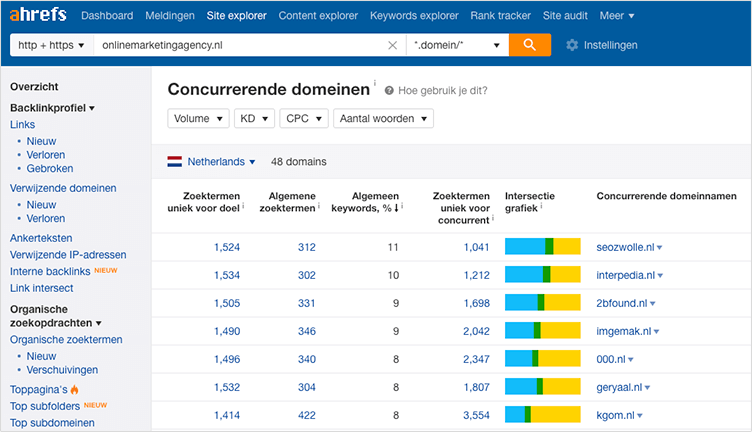
Task: Open the Aantal woorden filter dropdown
Action: (383, 118)
